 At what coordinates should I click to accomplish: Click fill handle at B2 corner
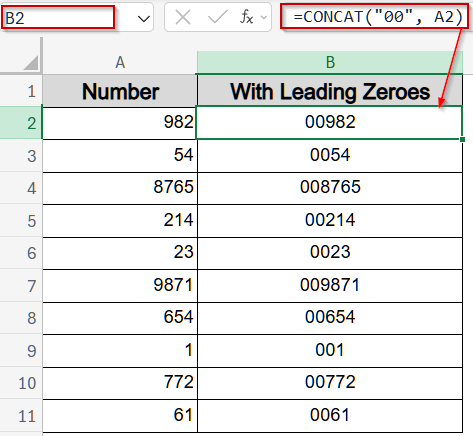(x=462, y=139)
